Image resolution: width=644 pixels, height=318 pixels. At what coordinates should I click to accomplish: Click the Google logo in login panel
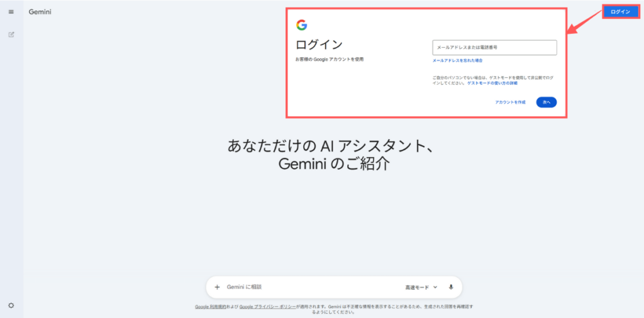[x=301, y=25]
